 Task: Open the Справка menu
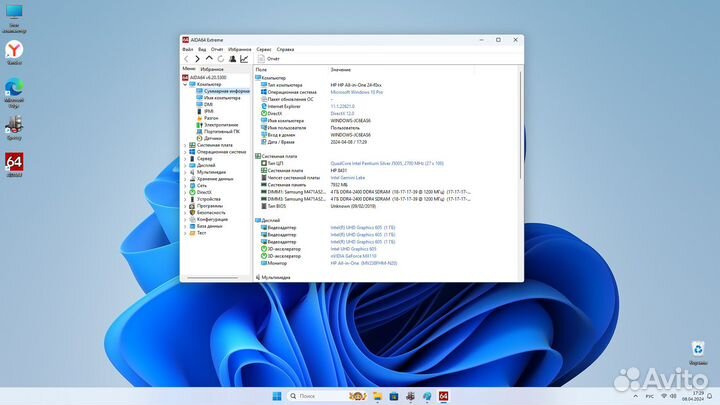point(285,49)
